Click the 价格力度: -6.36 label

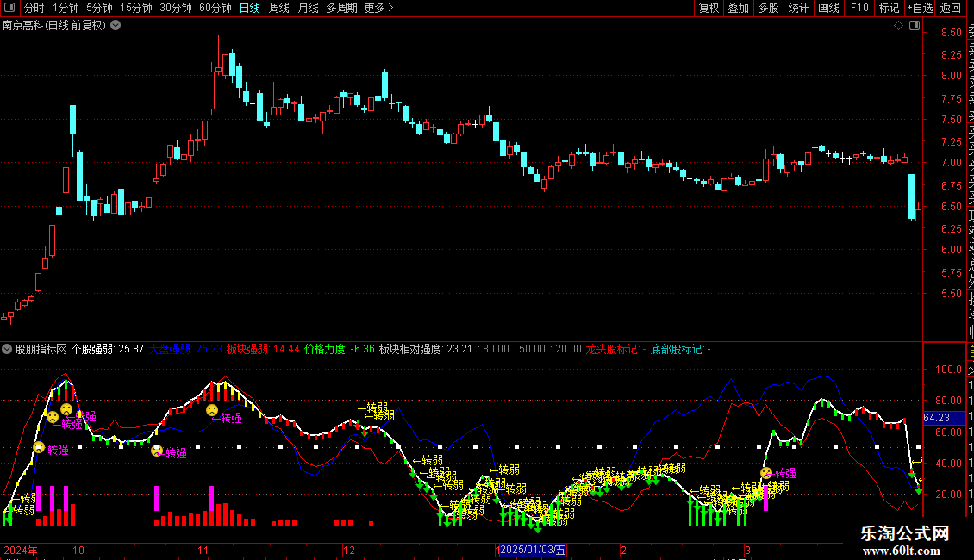(x=340, y=349)
